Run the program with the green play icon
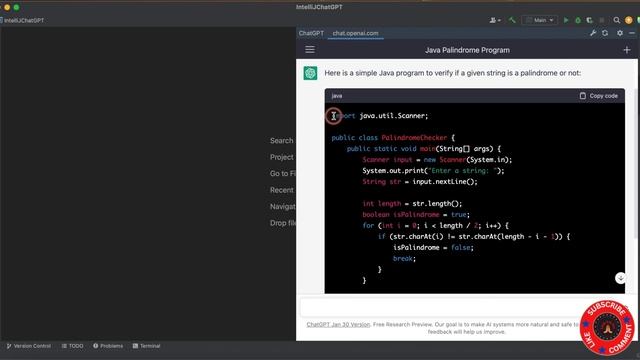This screenshot has height=360, width=640. [566, 20]
